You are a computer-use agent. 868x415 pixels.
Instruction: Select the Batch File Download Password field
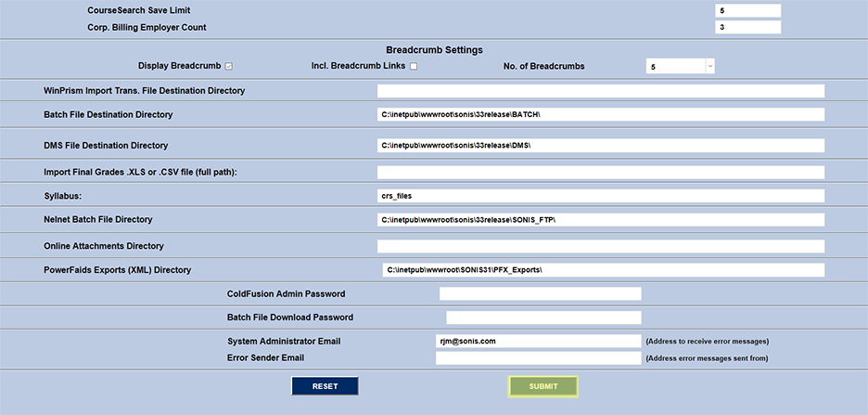(543, 318)
